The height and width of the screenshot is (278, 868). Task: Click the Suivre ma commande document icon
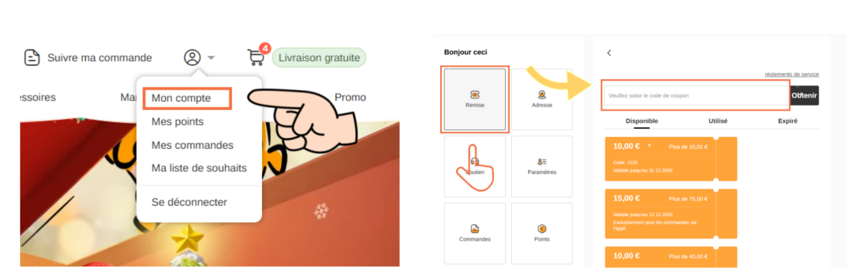[31, 57]
